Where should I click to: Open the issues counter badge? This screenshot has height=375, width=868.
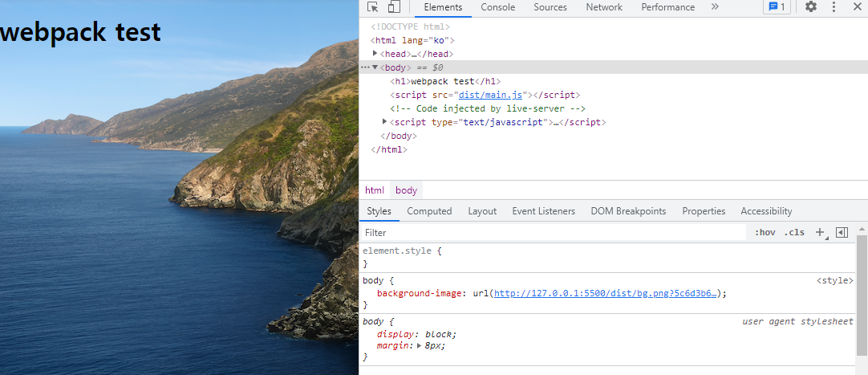pos(777,6)
